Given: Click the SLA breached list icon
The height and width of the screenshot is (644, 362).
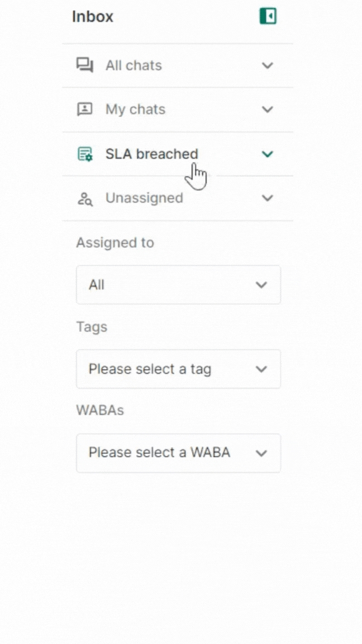Looking at the screenshot, I should (85, 154).
